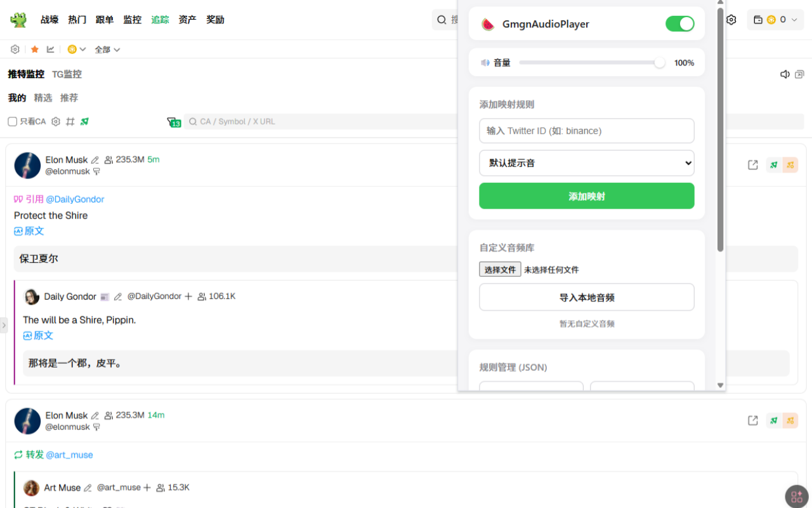The width and height of the screenshot is (812, 508).
Task: Select the 我的 sub-tab
Action: [17, 98]
